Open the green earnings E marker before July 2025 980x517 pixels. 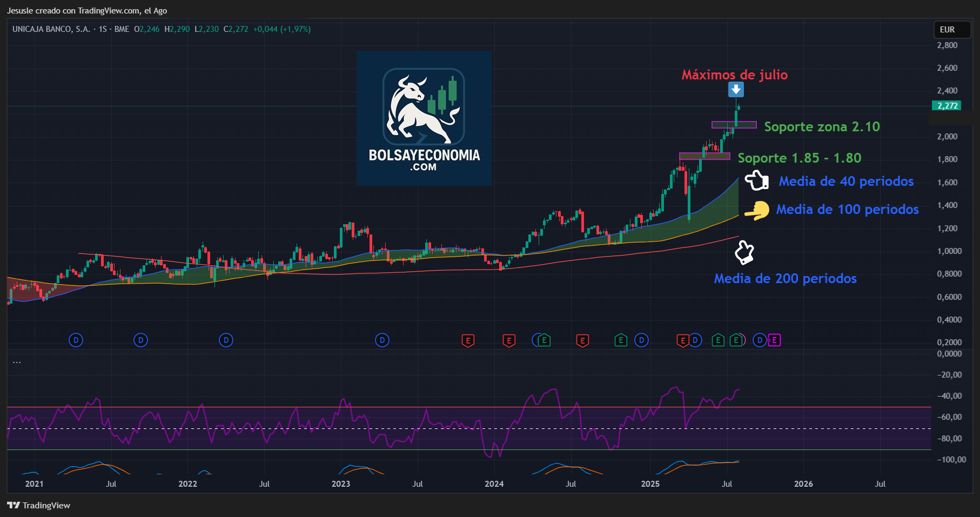point(717,340)
